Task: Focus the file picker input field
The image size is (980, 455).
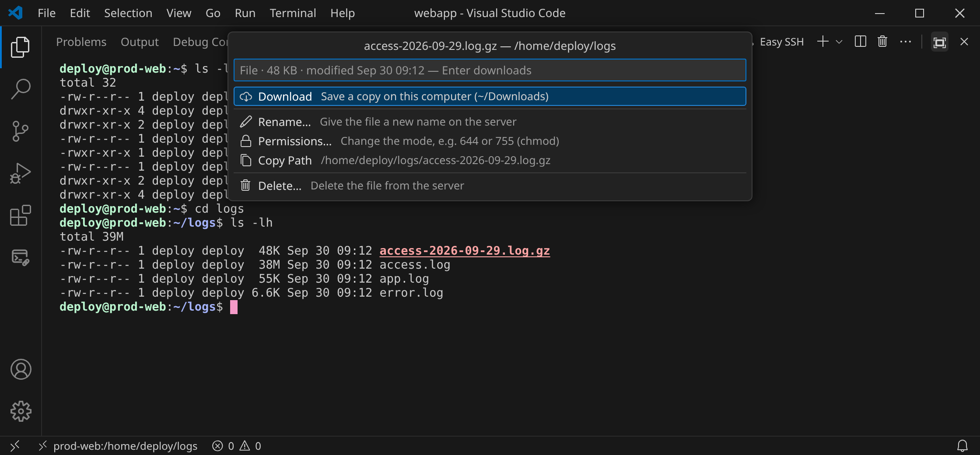Action: (490, 70)
